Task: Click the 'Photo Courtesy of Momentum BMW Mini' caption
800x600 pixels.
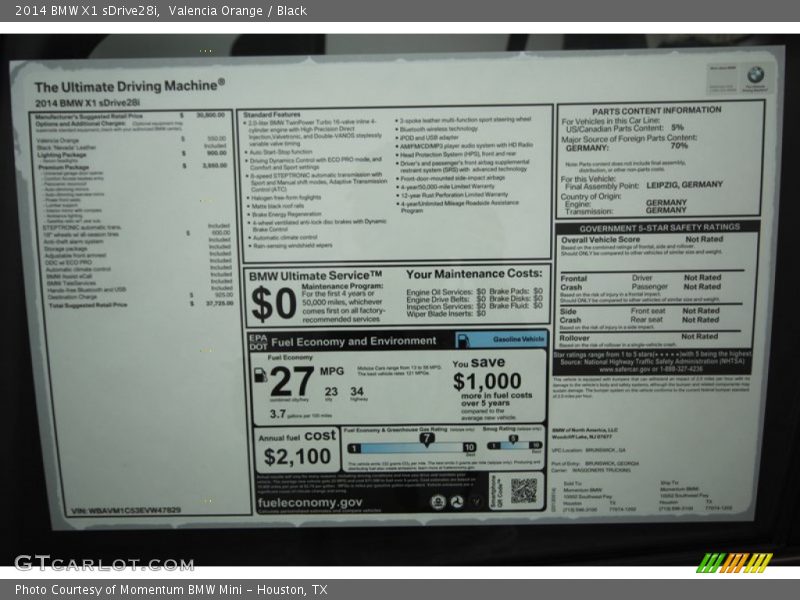Action: (171, 590)
